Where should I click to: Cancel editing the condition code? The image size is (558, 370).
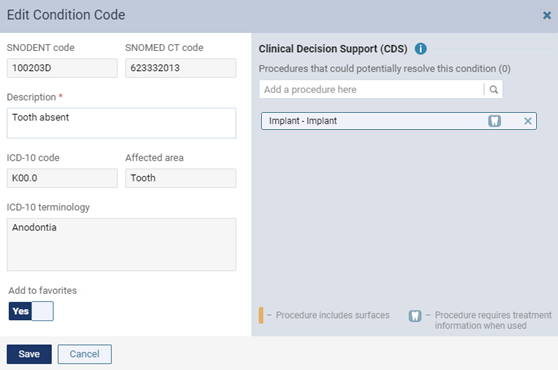point(85,354)
